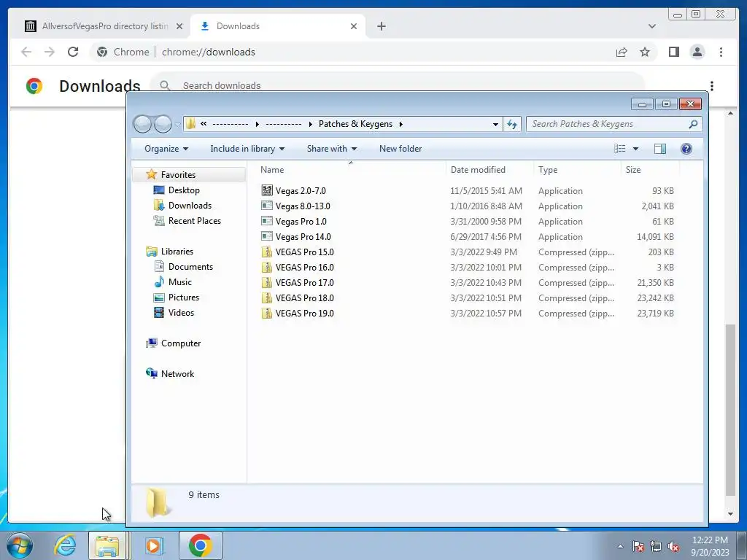Select VEGAS Pro 17.0 zip icon
Screen dimensions: 747x560
267,282
